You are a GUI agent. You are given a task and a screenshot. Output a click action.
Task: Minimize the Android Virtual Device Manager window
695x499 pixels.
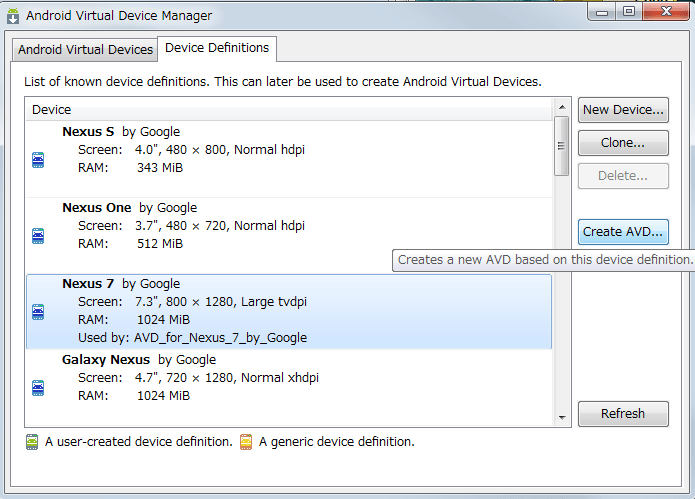coord(601,12)
